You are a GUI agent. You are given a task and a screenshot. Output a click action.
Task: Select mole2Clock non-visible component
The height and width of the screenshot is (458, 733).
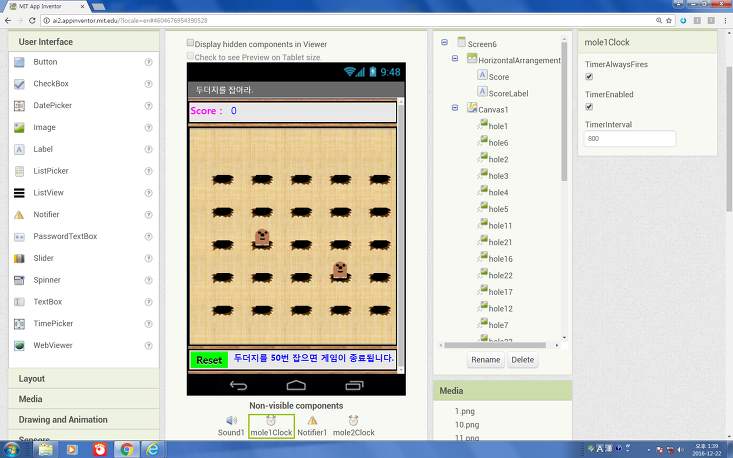click(353, 426)
